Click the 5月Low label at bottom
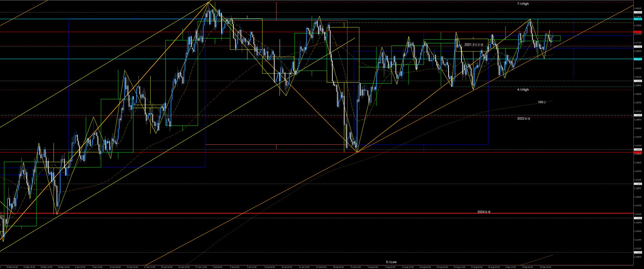The height and width of the screenshot is (269, 644). 391,262
